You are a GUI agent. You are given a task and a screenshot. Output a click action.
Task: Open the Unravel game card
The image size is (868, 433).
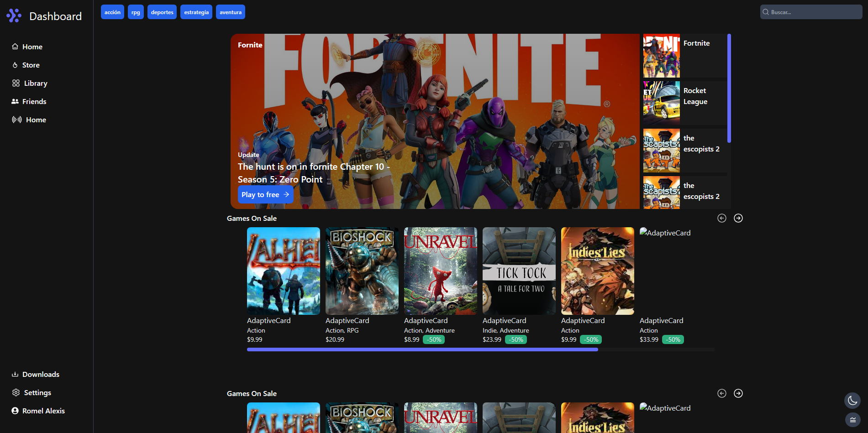coord(441,271)
